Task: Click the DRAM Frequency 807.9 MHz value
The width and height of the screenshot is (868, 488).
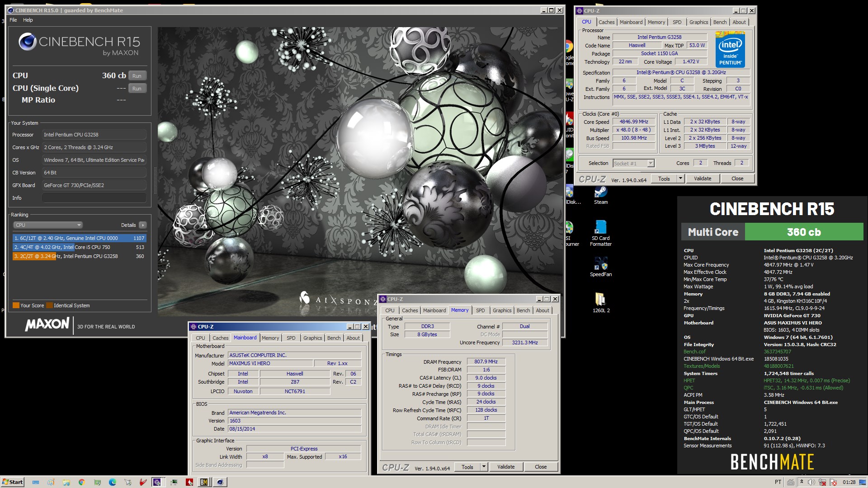Action: [x=486, y=362]
